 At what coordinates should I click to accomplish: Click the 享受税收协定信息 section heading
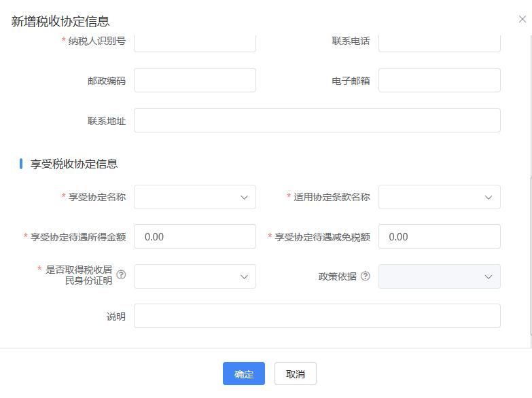pyautogui.click(x=74, y=164)
